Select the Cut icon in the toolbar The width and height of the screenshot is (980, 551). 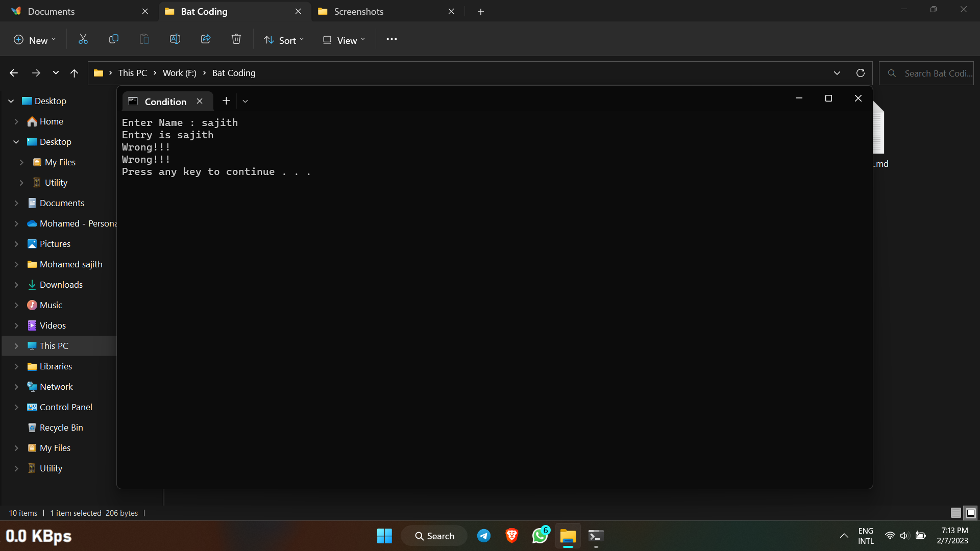83,39
